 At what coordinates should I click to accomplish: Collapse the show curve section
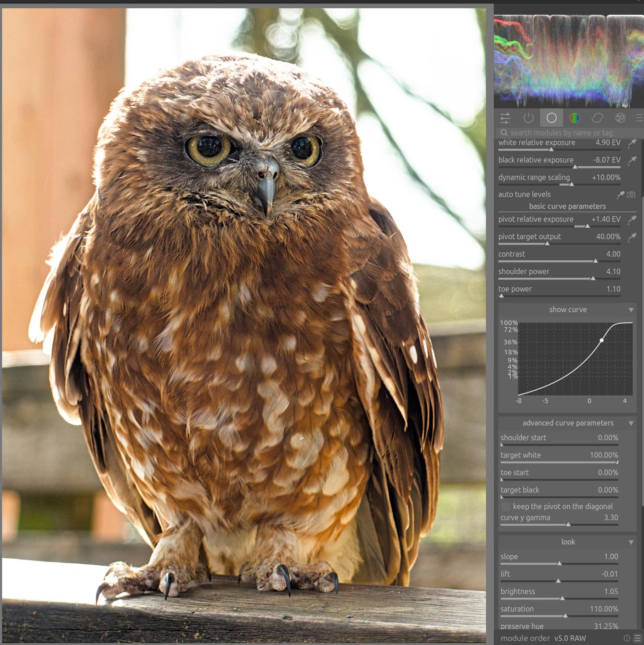(631, 310)
